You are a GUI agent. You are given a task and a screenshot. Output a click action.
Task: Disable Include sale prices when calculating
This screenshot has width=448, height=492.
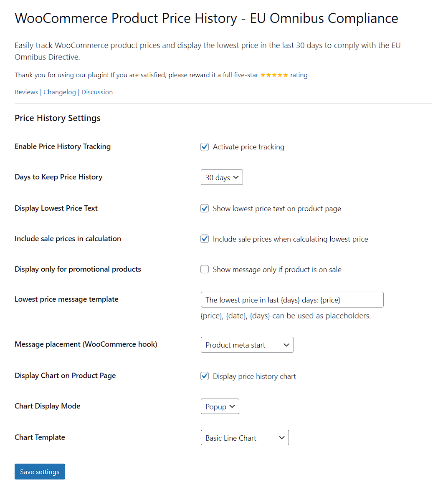click(x=205, y=239)
